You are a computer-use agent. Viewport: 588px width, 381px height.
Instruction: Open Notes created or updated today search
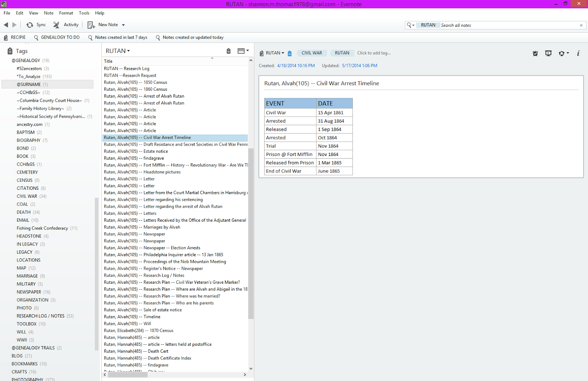(x=189, y=37)
